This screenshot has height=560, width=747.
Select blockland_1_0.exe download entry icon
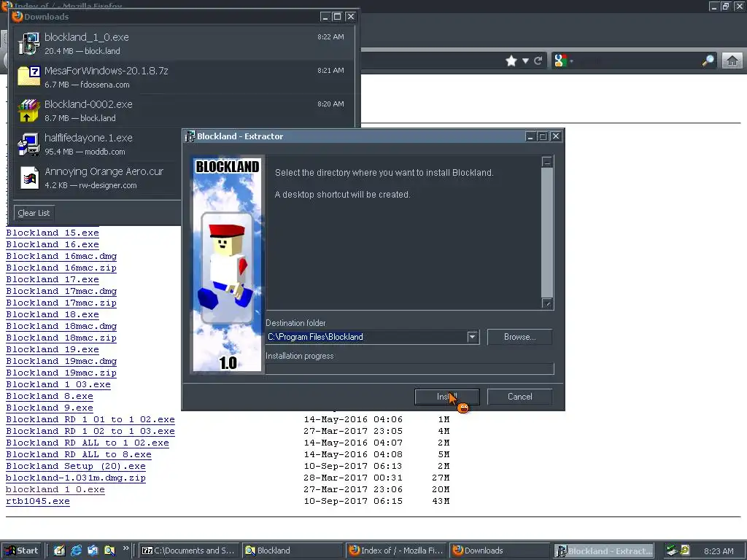[28, 43]
